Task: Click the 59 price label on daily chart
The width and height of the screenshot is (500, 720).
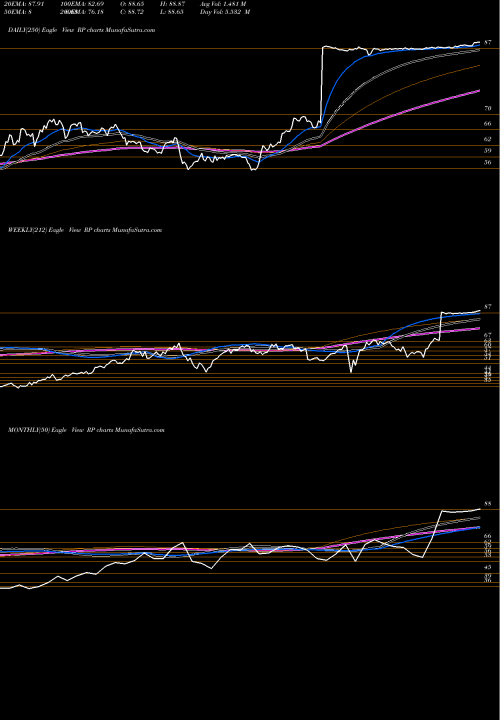Action: 488,150
